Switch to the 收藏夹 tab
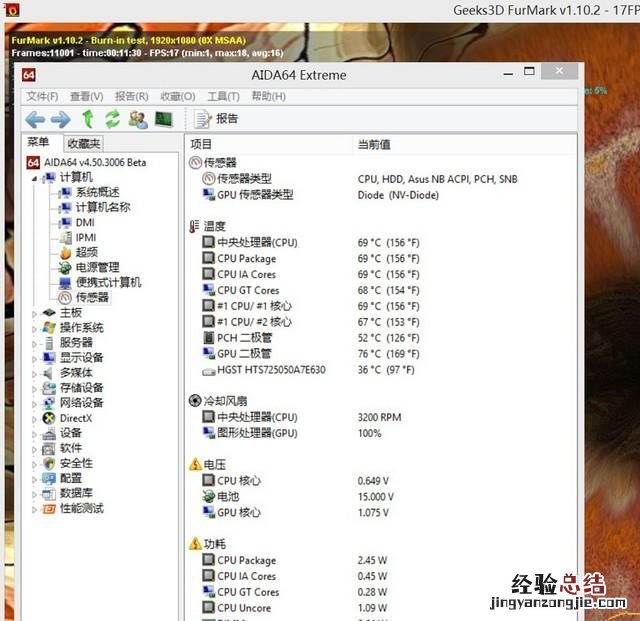 [84, 144]
